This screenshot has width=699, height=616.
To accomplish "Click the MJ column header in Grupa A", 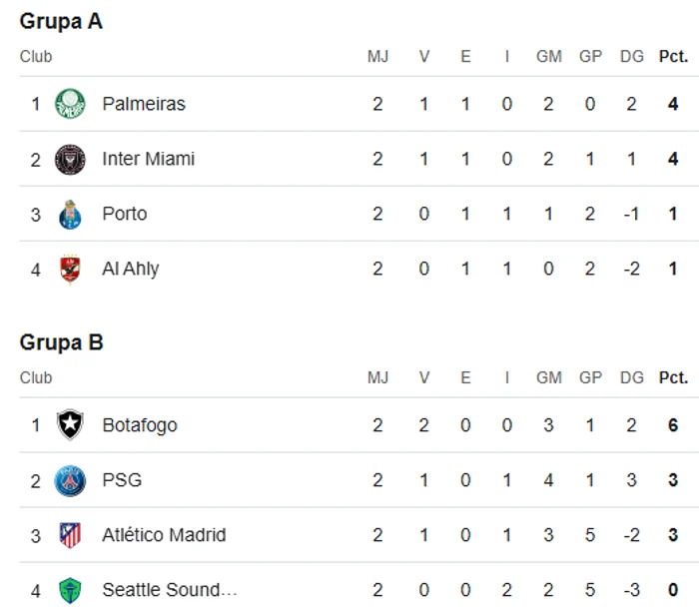I will coord(377,57).
